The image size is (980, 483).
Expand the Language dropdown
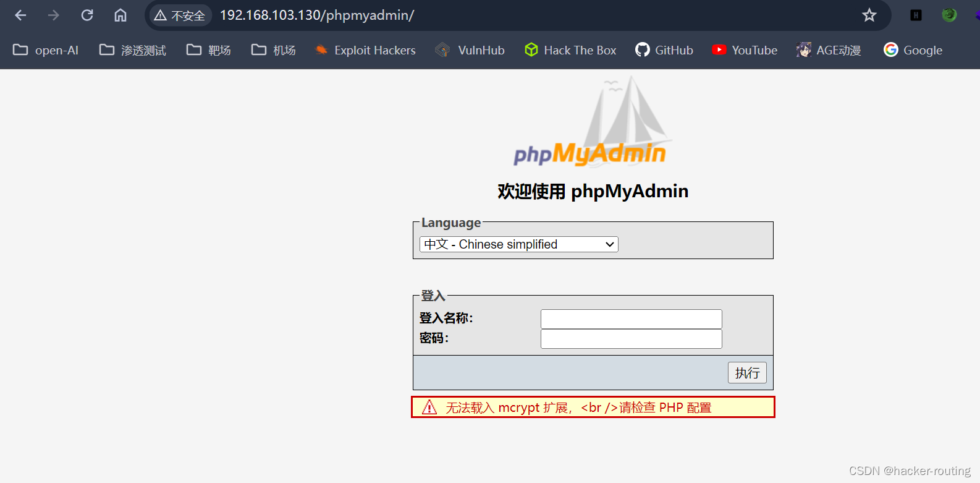[519, 244]
